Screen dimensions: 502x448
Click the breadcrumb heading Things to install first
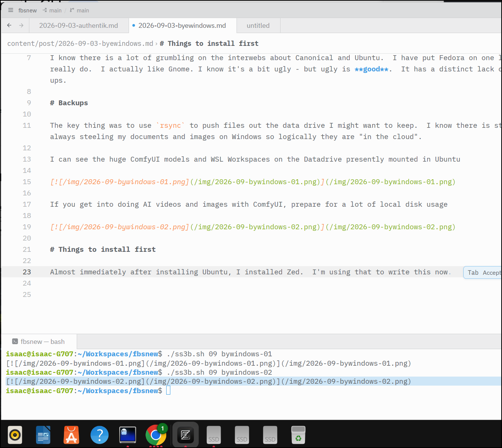pos(209,44)
